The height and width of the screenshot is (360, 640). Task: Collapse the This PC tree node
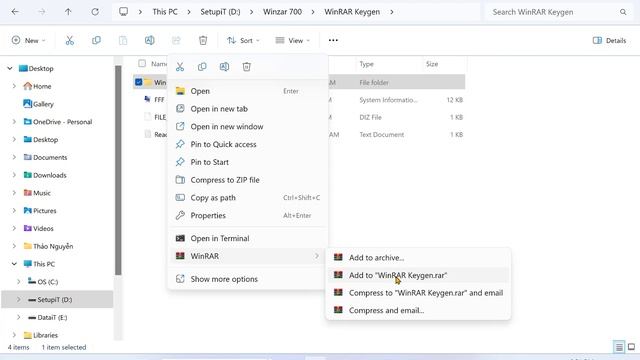click(x=14, y=264)
